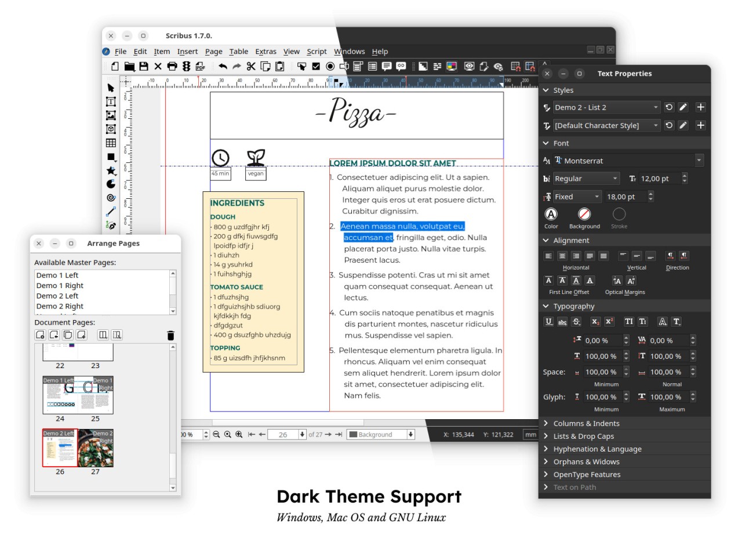
Task: Open the text Color picker
Action: (550, 214)
